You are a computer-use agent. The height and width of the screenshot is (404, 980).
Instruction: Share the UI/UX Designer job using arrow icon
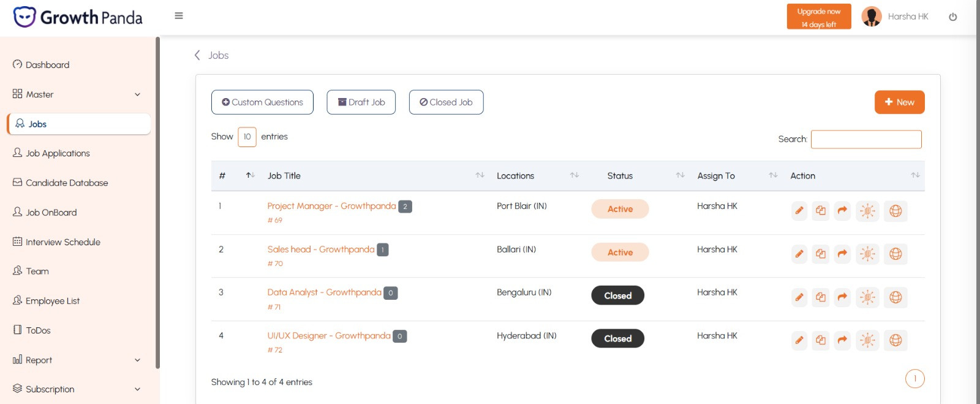(x=843, y=340)
